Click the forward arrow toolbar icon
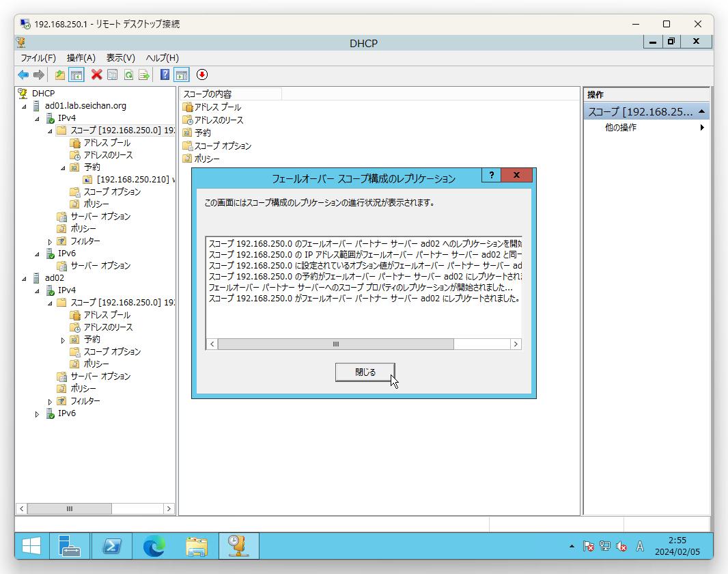Image resolution: width=728 pixels, height=574 pixels. 39,74
